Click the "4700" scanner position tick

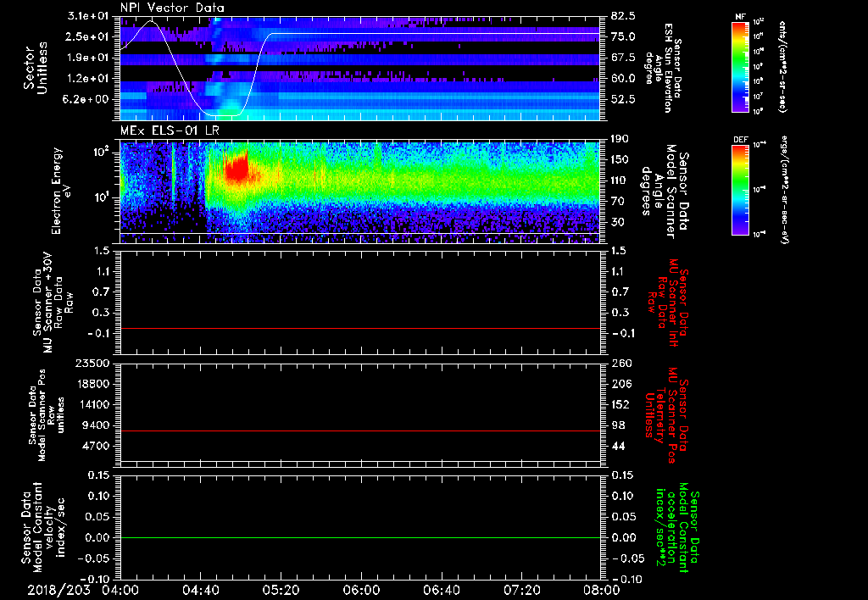pyautogui.click(x=96, y=446)
